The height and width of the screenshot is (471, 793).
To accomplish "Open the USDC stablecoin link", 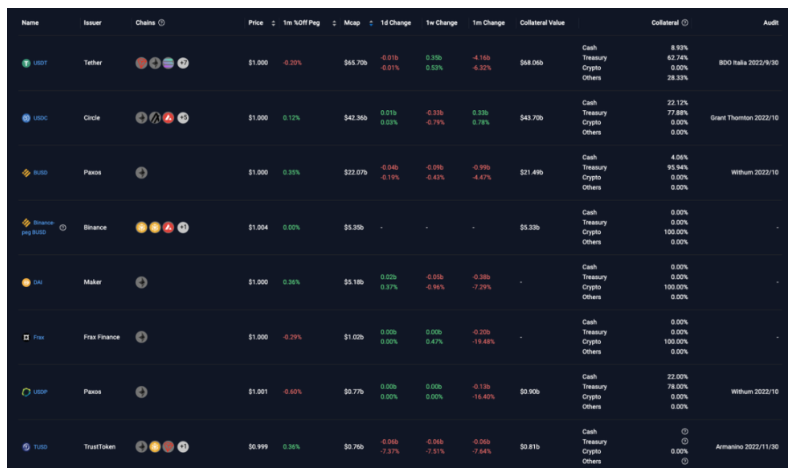I will pyautogui.click(x=40, y=118).
